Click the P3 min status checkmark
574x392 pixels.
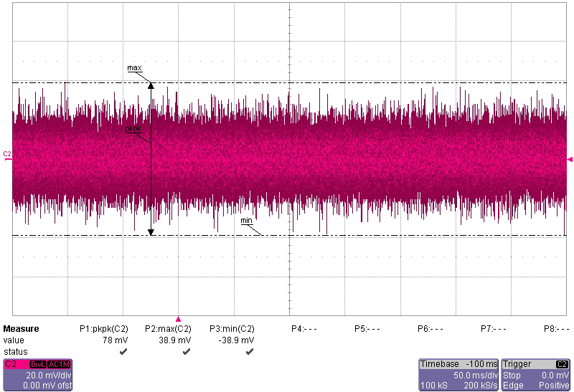point(250,352)
